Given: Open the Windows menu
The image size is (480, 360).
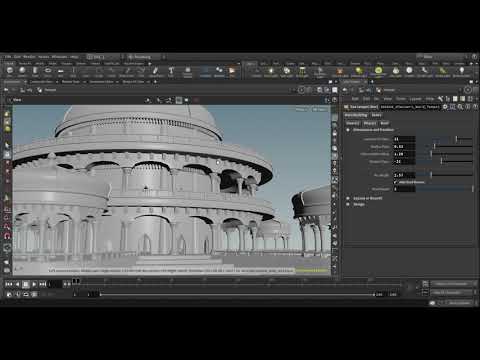Looking at the screenshot, I should point(59,57).
